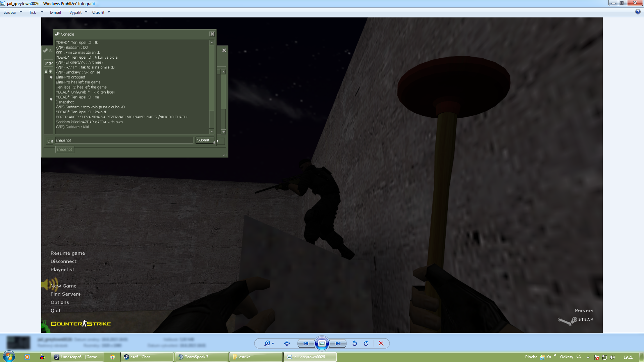Open the Chrome taskbar icon
Viewport: 644px width, 362px height.
(x=113, y=357)
